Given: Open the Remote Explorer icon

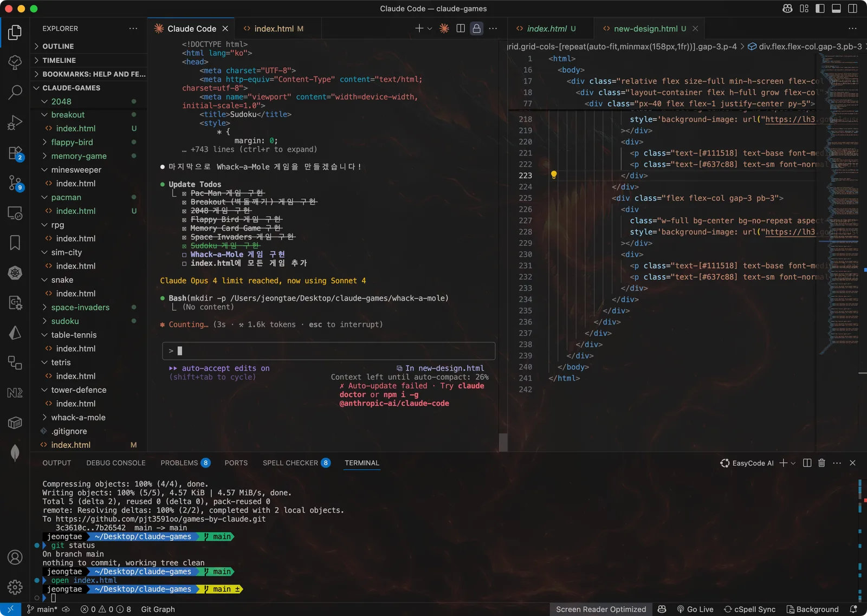Looking at the screenshot, I should (x=15, y=213).
